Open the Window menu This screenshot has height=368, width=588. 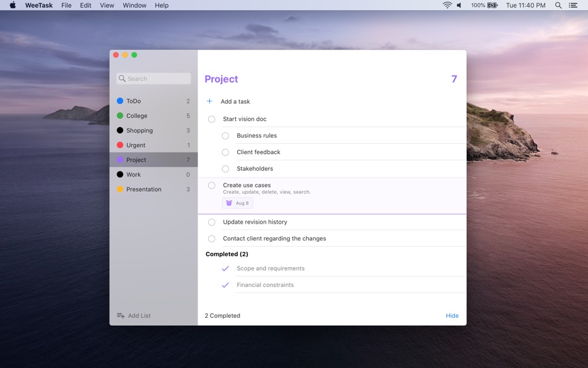[x=135, y=5]
